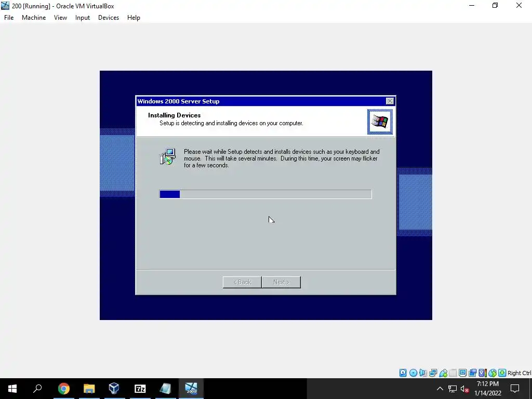The height and width of the screenshot is (399, 532).
Task: Restore down the VirtualBox window
Action: [495, 5]
